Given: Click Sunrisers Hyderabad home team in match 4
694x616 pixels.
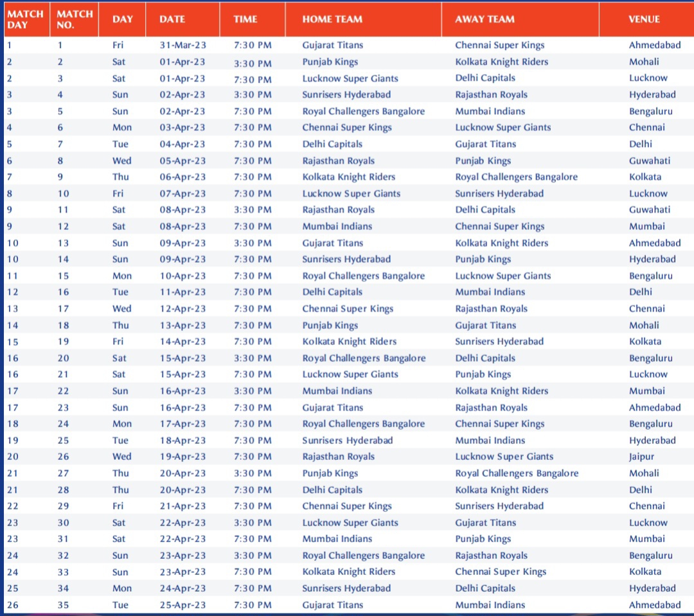Looking at the screenshot, I should pos(346,94).
